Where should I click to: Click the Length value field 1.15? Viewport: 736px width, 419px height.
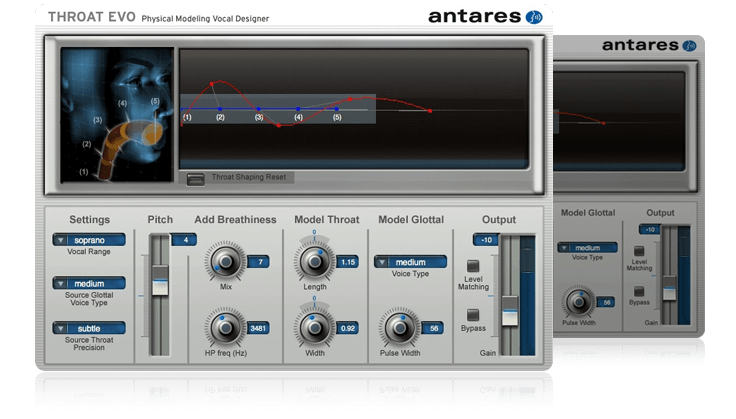click(x=348, y=262)
